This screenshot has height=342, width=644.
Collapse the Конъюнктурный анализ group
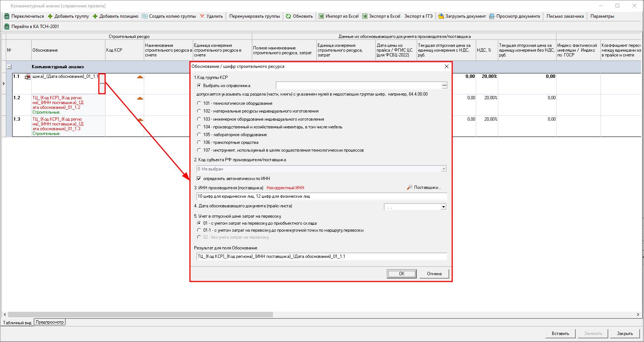9,67
